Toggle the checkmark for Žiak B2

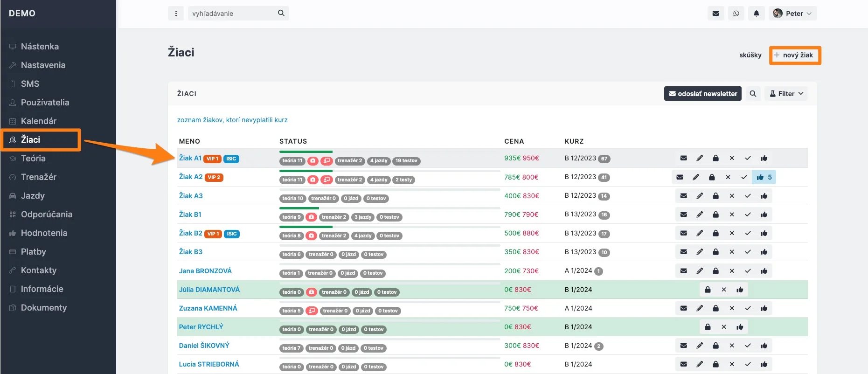tap(748, 233)
